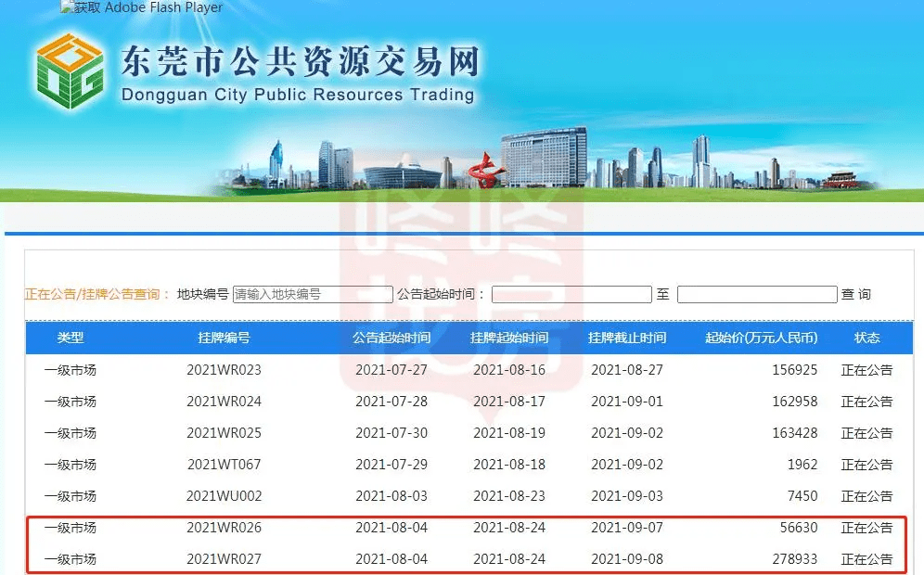The image size is (924, 575).
Task: Click the 类型 column header
Action: click(x=71, y=338)
